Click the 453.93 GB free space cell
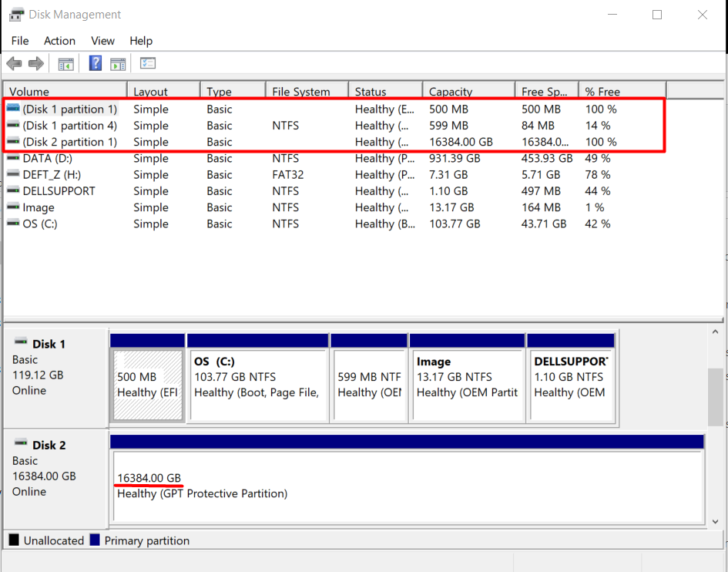The width and height of the screenshot is (728, 572). point(547,159)
